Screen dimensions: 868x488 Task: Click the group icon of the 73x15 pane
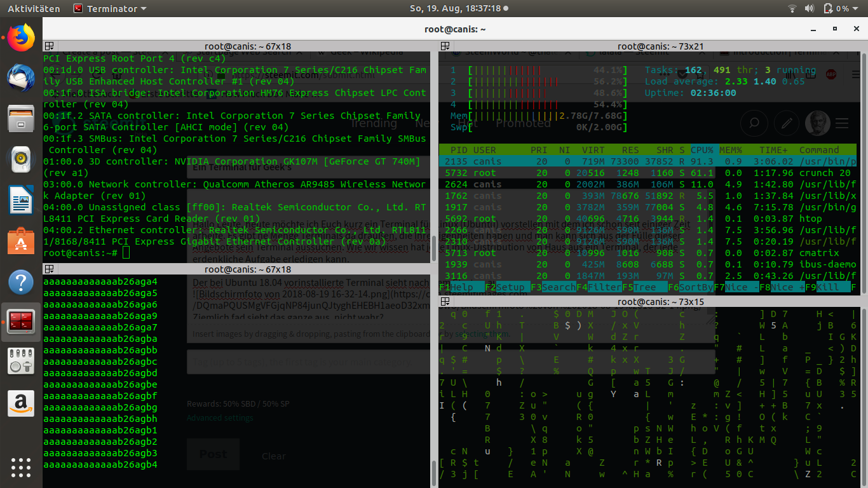point(445,302)
